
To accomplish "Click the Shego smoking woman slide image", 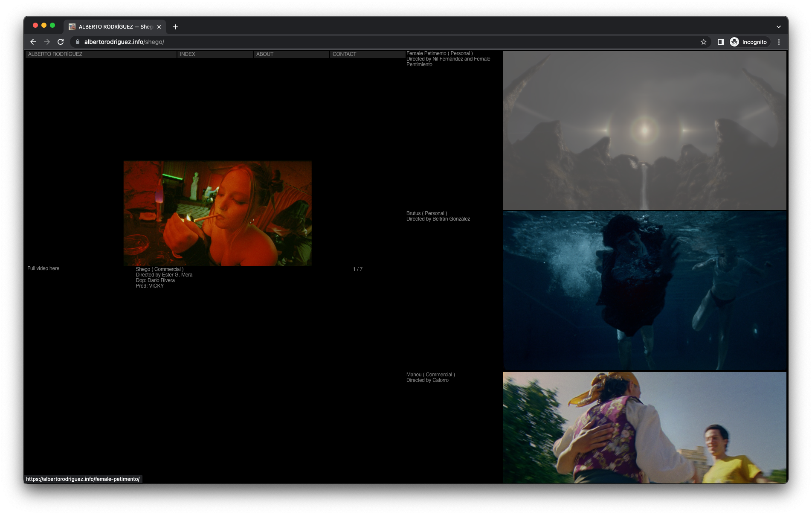I will 217,213.
